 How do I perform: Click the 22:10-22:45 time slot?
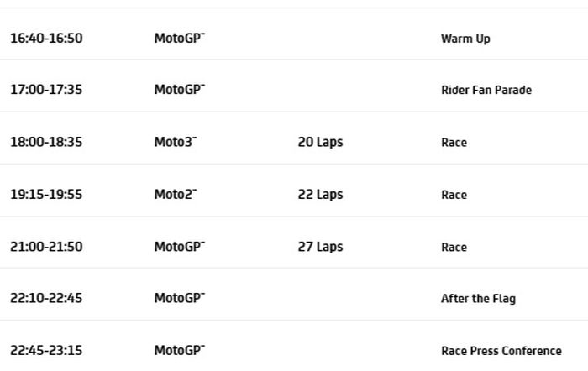46,298
